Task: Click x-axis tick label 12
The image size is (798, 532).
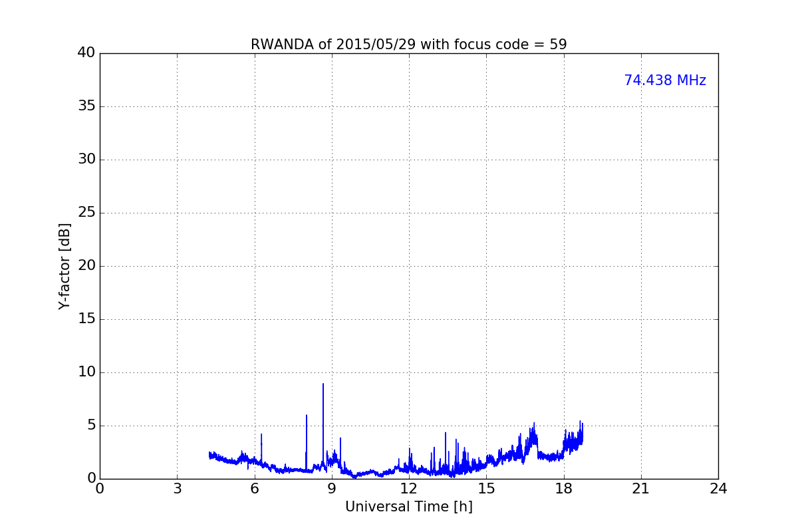Action: pos(409,488)
